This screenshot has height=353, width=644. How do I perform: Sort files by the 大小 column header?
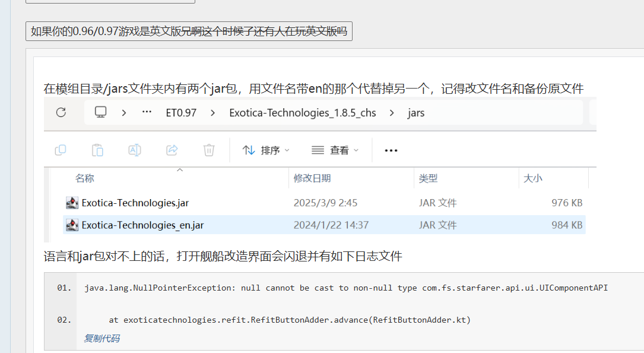click(x=532, y=178)
